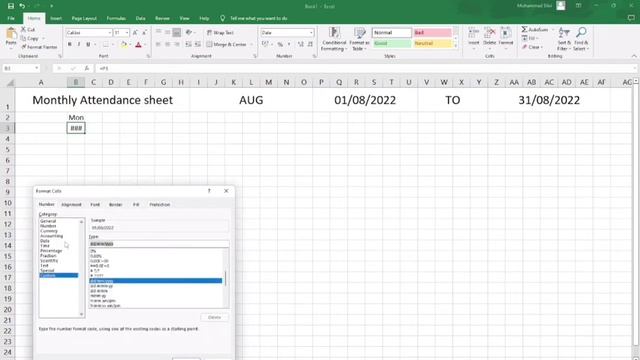
Task: Open the Data ribbon tab
Action: tap(140, 18)
